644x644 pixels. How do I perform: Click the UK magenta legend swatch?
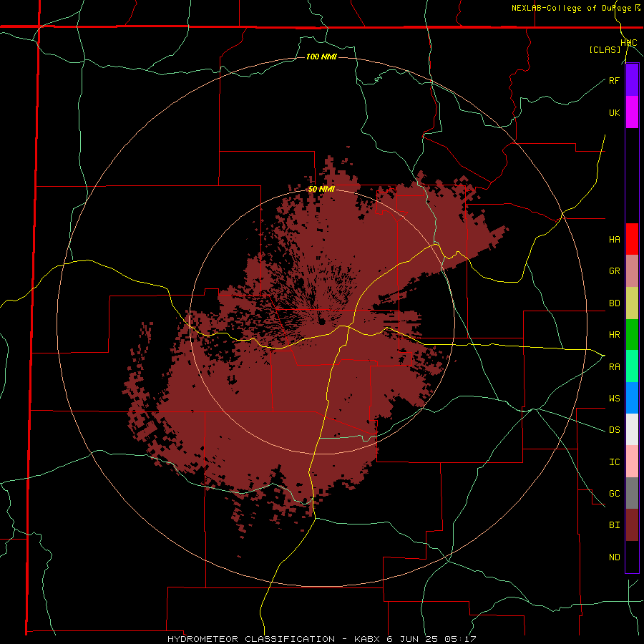[632, 112]
